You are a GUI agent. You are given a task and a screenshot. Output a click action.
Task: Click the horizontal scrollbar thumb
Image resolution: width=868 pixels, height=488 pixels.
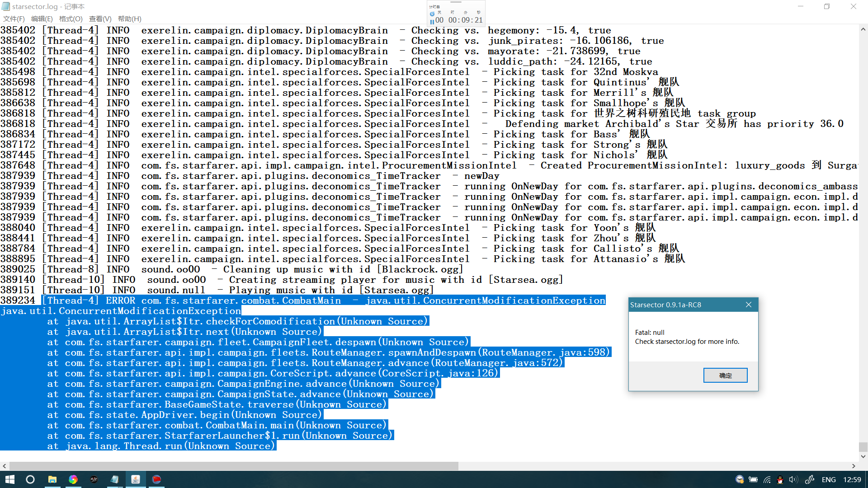(233, 466)
